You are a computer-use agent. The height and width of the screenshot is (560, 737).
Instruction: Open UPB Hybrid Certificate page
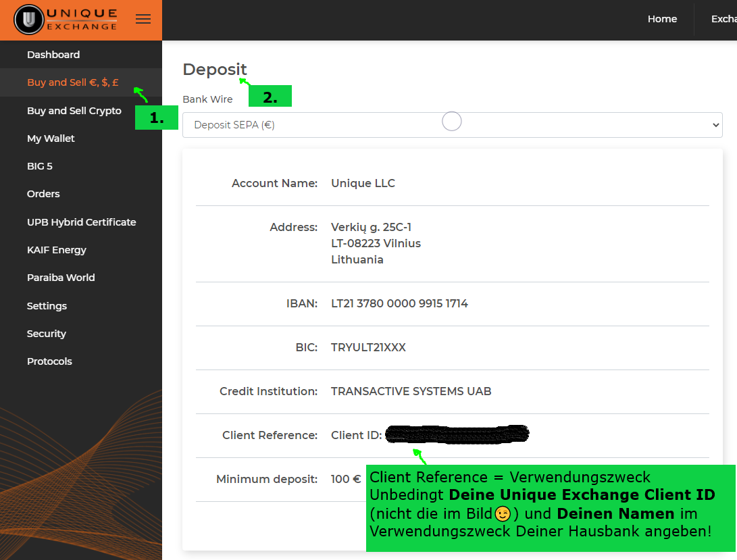coord(81,222)
